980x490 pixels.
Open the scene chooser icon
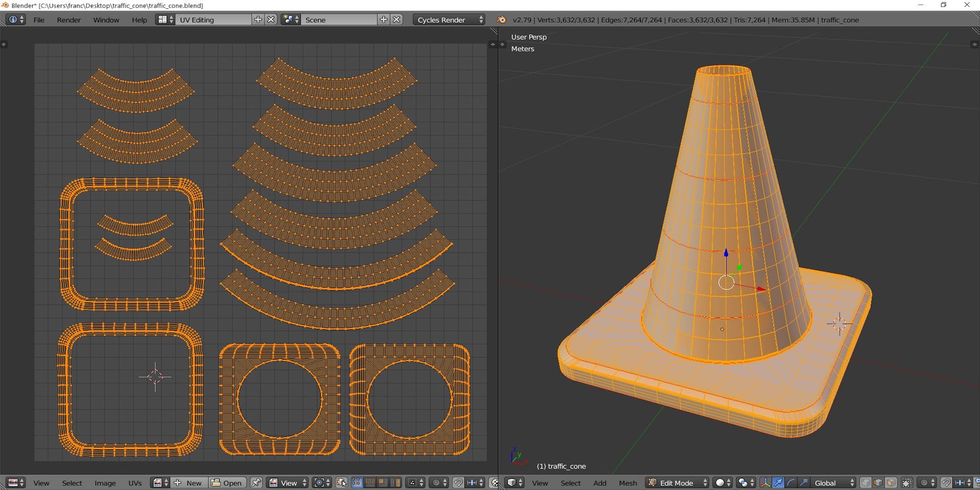point(290,19)
